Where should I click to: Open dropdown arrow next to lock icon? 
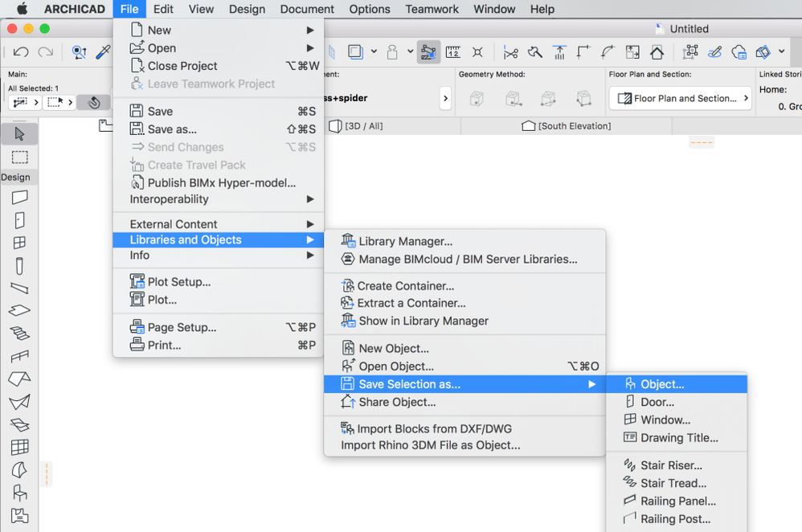[x=410, y=51]
